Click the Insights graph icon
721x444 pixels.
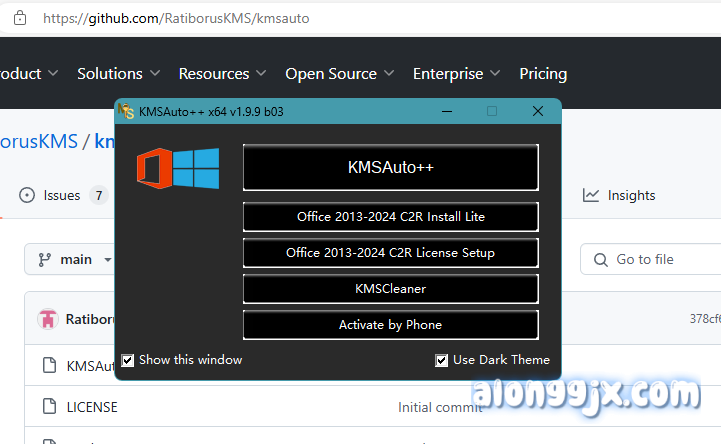coord(591,195)
